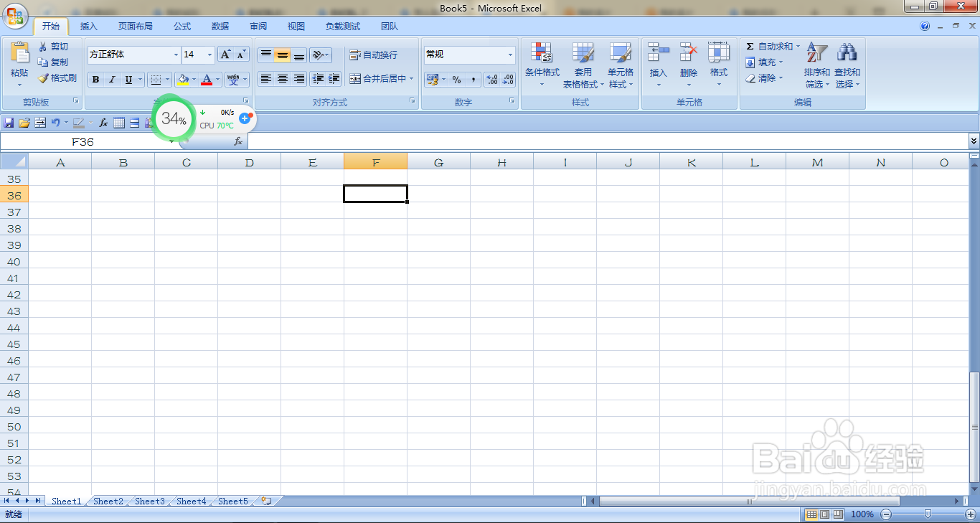The height and width of the screenshot is (523, 980).
Task: Open Format as Table (套用表格格式)
Action: point(583,65)
